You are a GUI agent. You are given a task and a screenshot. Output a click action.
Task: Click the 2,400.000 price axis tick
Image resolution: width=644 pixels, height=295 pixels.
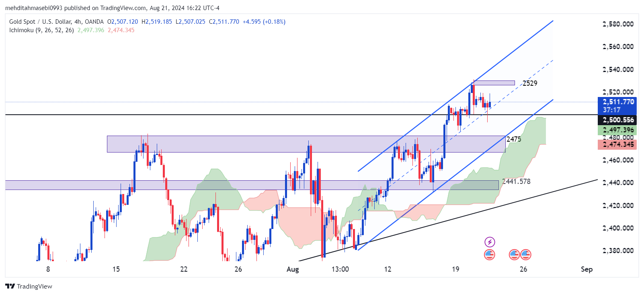(618, 228)
